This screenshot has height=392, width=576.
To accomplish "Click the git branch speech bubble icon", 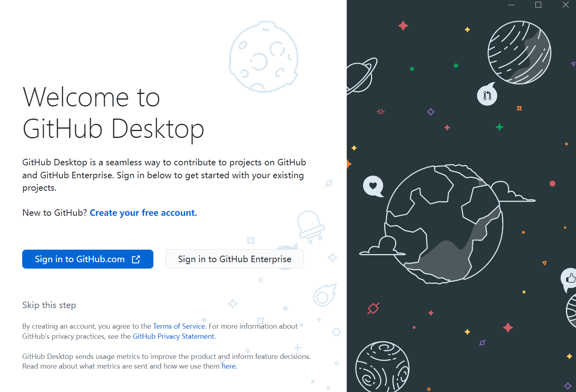I will point(487,94).
